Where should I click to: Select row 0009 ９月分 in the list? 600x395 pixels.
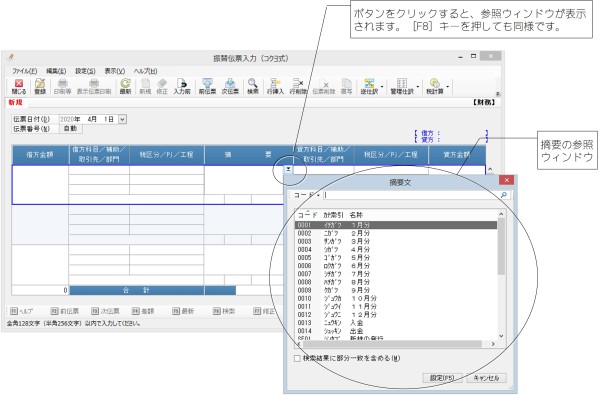coord(396,290)
